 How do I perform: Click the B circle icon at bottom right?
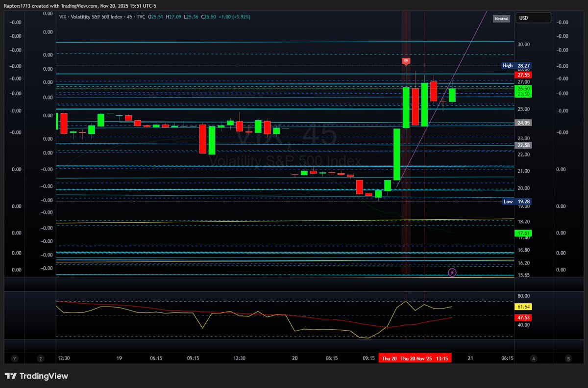[568, 359]
